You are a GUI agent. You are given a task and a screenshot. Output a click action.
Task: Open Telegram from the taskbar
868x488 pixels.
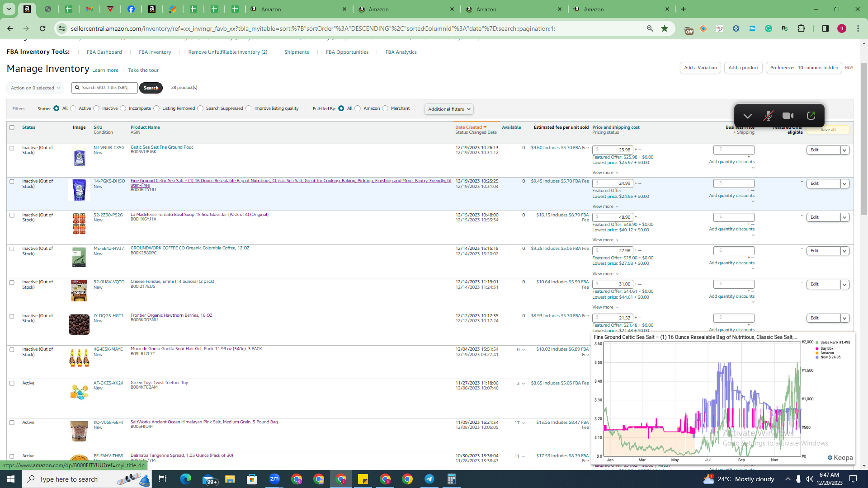(x=429, y=479)
